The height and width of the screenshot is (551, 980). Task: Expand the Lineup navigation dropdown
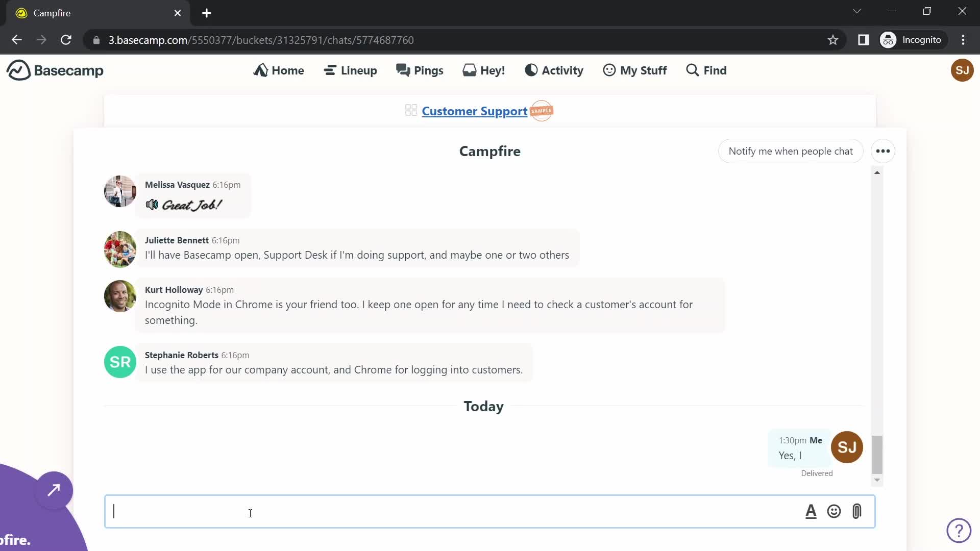coord(351,70)
